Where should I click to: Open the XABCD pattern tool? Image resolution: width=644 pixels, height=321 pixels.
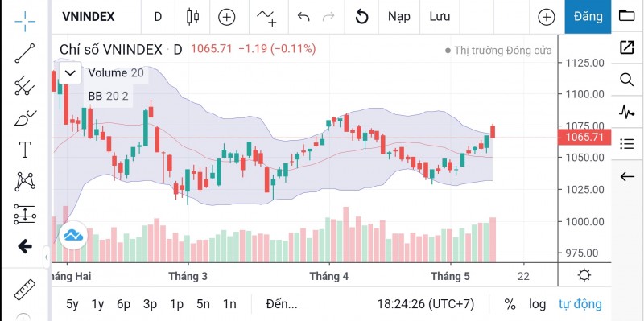click(x=25, y=182)
